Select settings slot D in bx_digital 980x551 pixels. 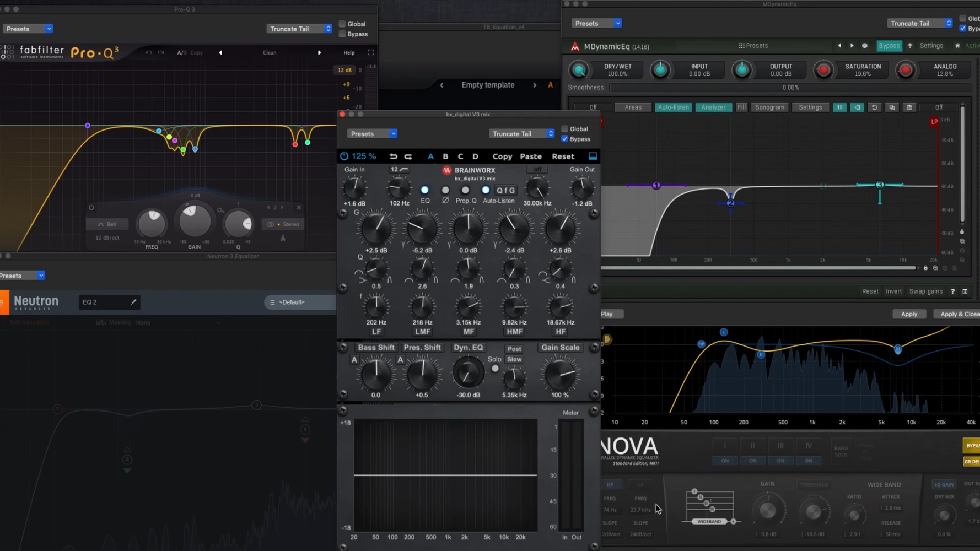tap(475, 156)
